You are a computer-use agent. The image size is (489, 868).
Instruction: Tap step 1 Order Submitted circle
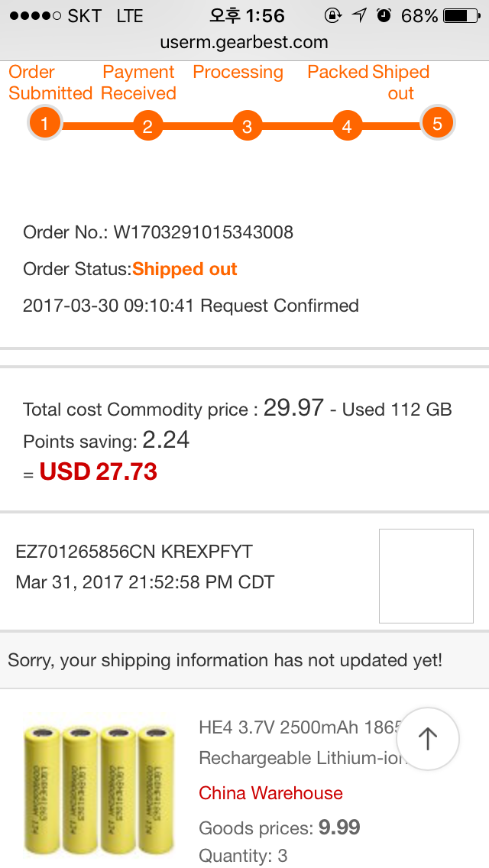tap(45, 123)
